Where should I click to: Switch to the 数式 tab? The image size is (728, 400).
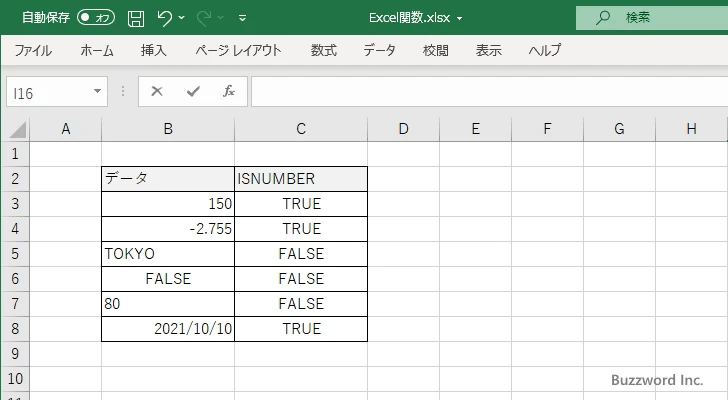[x=324, y=50]
